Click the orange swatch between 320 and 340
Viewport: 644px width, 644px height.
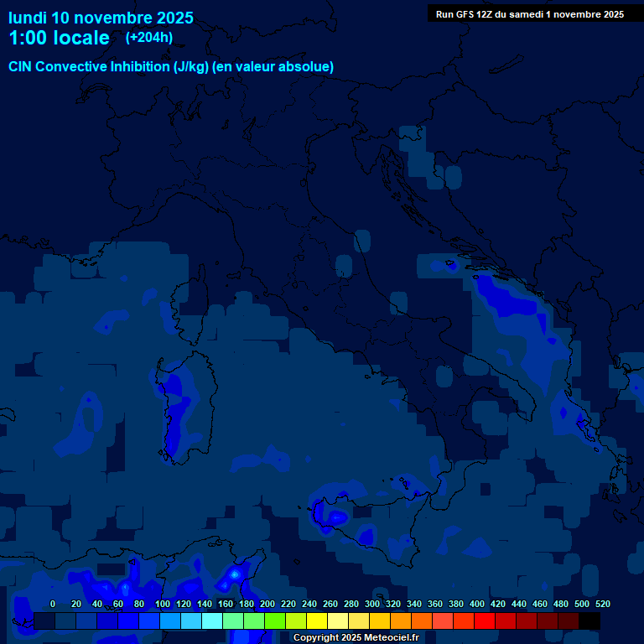[401, 621]
